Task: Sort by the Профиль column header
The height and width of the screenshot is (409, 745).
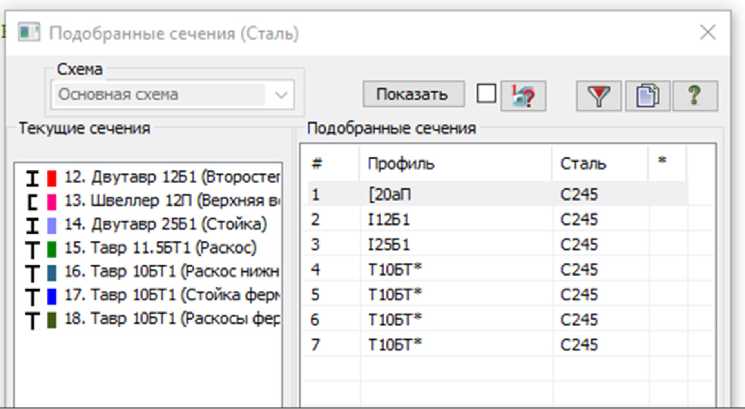Action: pos(401,163)
